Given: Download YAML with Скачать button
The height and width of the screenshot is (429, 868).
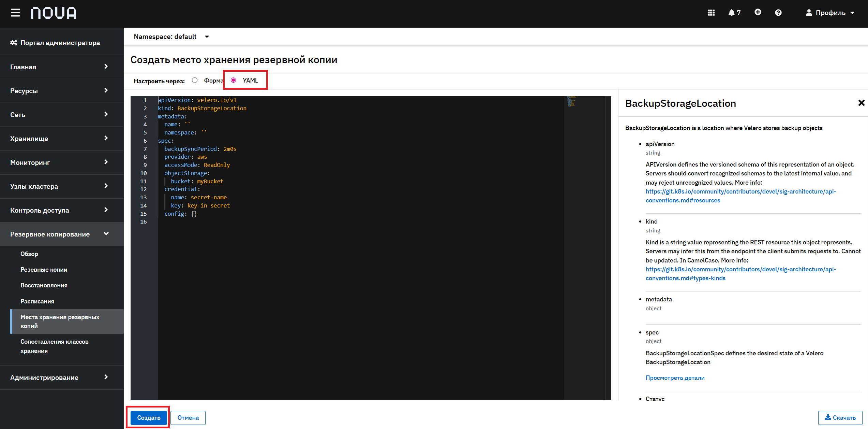Looking at the screenshot, I should pyautogui.click(x=840, y=418).
